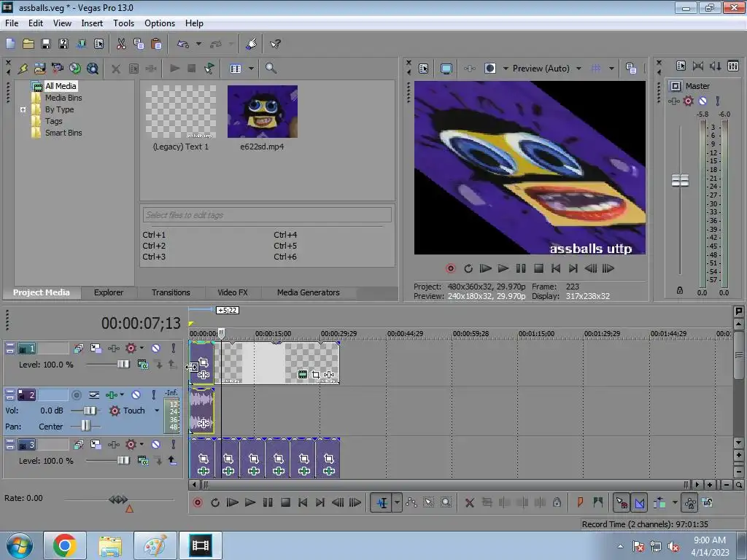Open Master FX gear icon in mixer
The image size is (747, 560).
click(x=688, y=101)
